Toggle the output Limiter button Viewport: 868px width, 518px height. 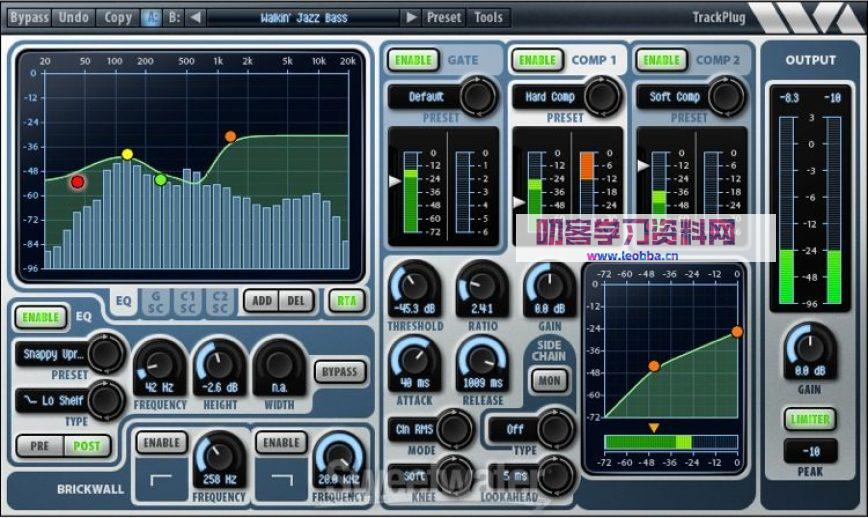pyautogui.click(x=810, y=419)
